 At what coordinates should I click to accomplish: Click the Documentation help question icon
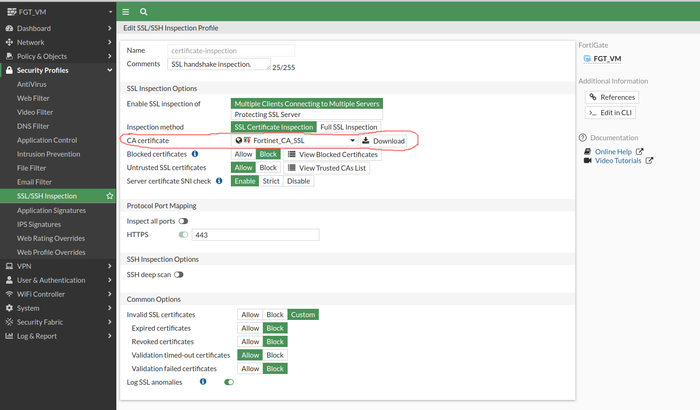tap(583, 138)
